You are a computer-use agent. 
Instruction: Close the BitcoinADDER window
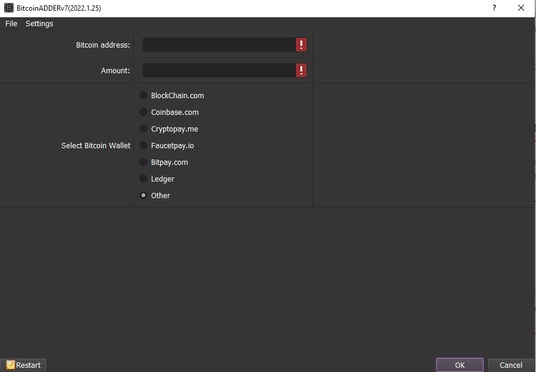pos(521,8)
